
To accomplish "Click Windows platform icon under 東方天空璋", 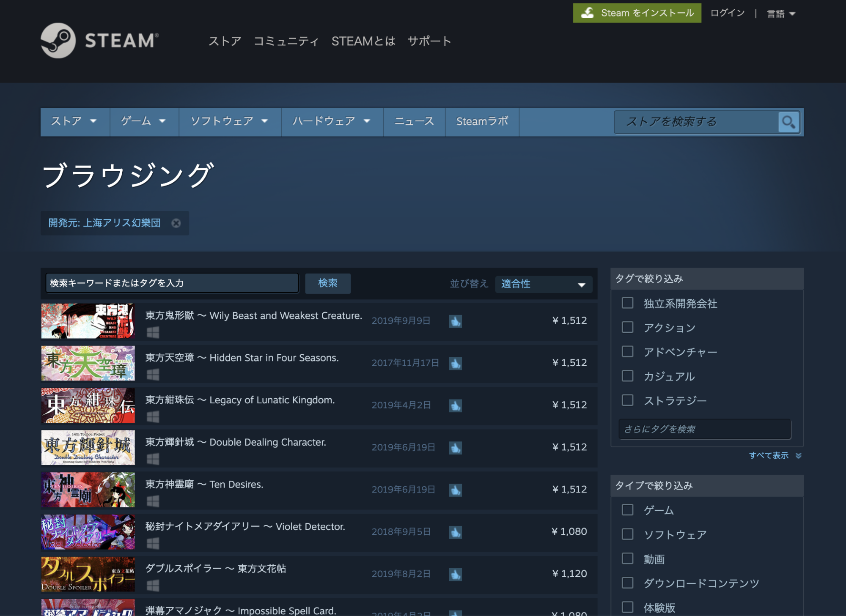I will pos(153,375).
